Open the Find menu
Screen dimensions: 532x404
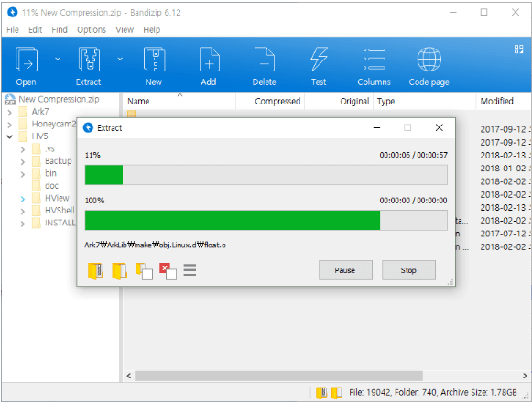pyautogui.click(x=60, y=30)
